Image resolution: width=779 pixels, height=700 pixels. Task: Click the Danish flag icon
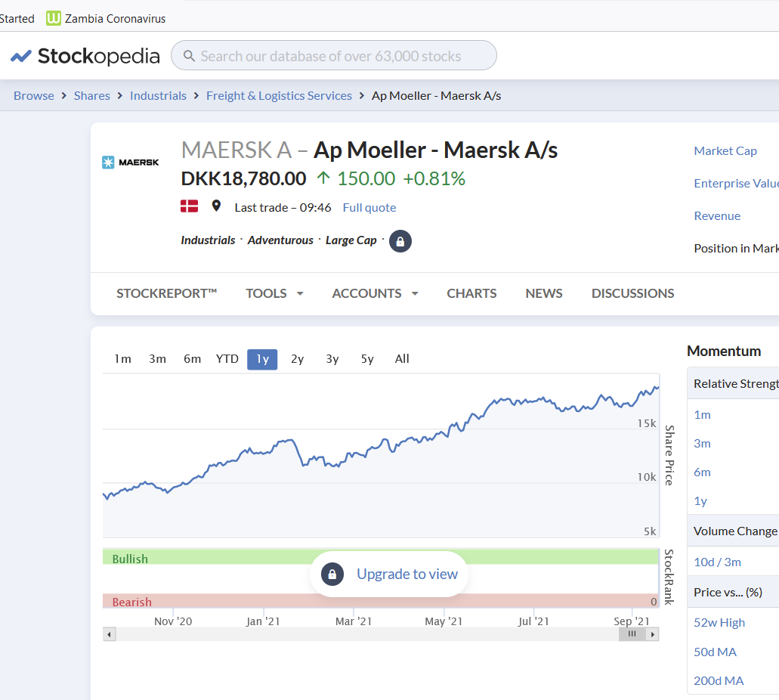coord(189,206)
